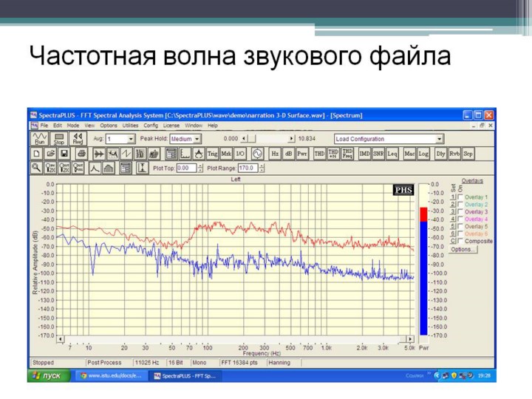Turn on the Overlay 3 checkbox
The image size is (532, 399).
tap(460, 212)
